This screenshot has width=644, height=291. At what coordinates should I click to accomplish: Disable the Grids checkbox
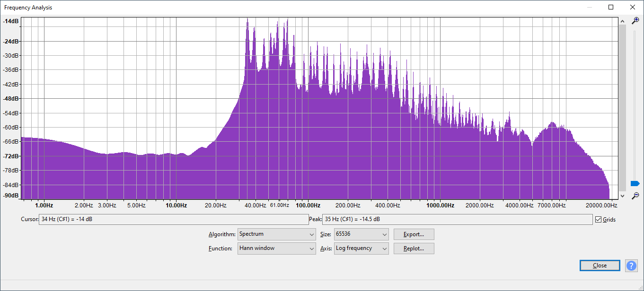[599, 220]
